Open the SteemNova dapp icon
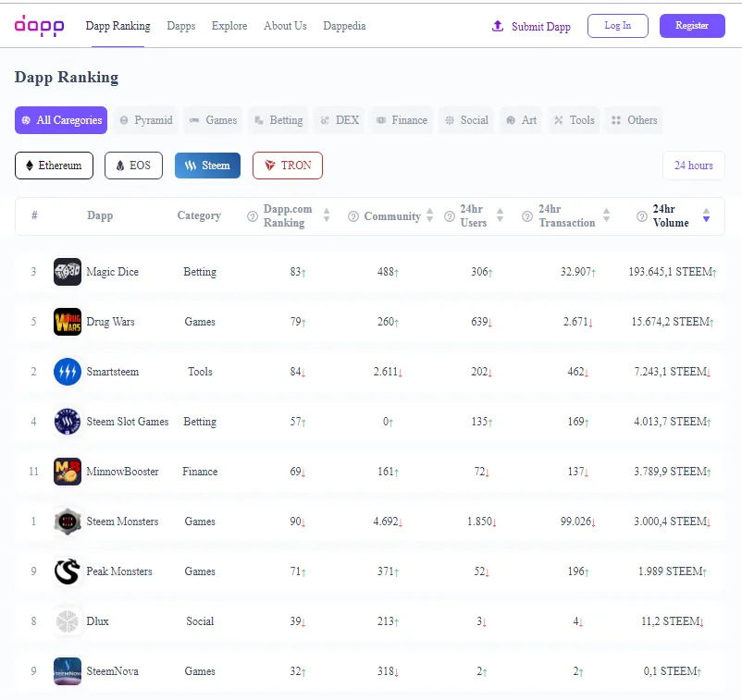 click(x=68, y=670)
